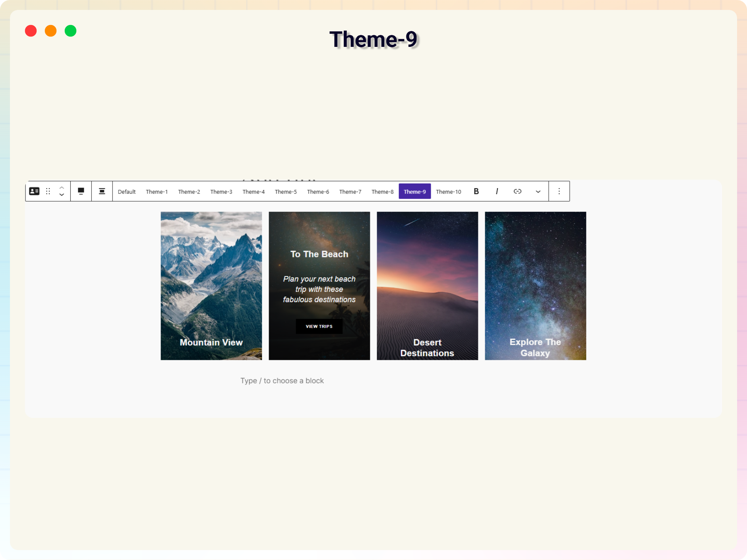
Task: Click the move up arrow
Action: point(62,187)
